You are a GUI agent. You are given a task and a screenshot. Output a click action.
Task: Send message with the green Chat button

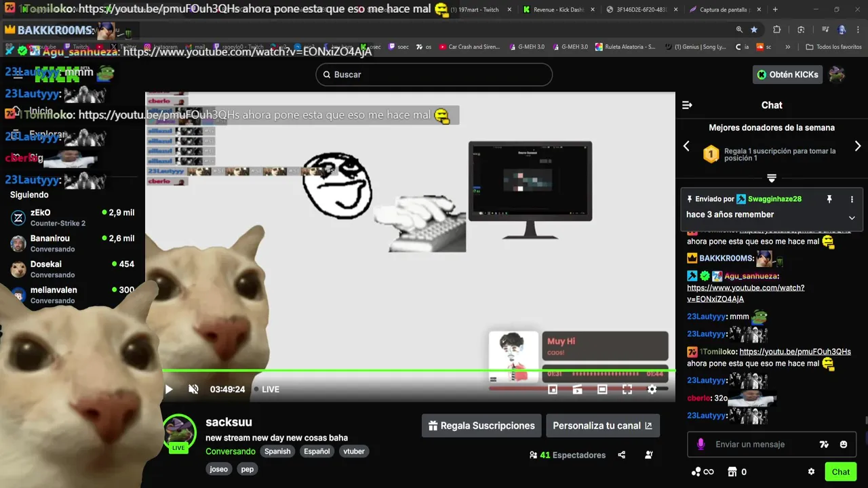pyautogui.click(x=841, y=472)
